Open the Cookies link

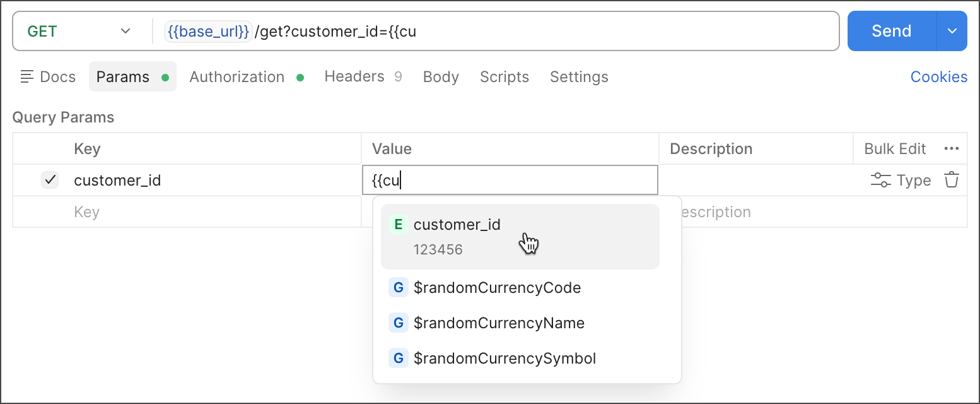938,77
